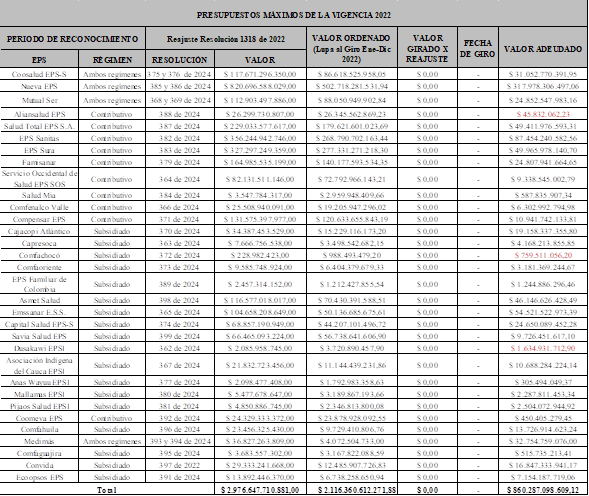Select the red value '$ 45.832.062,23'
Screen dimensions: 589x496
pyautogui.click(x=543, y=114)
